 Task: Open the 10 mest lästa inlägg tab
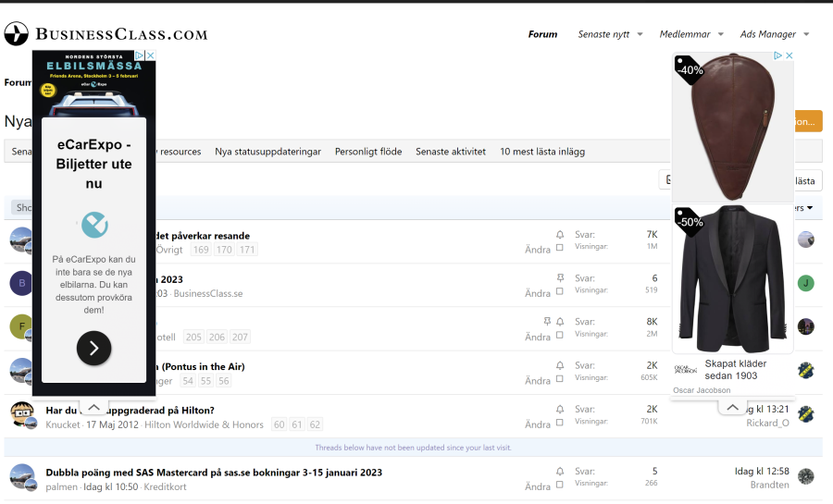(542, 151)
